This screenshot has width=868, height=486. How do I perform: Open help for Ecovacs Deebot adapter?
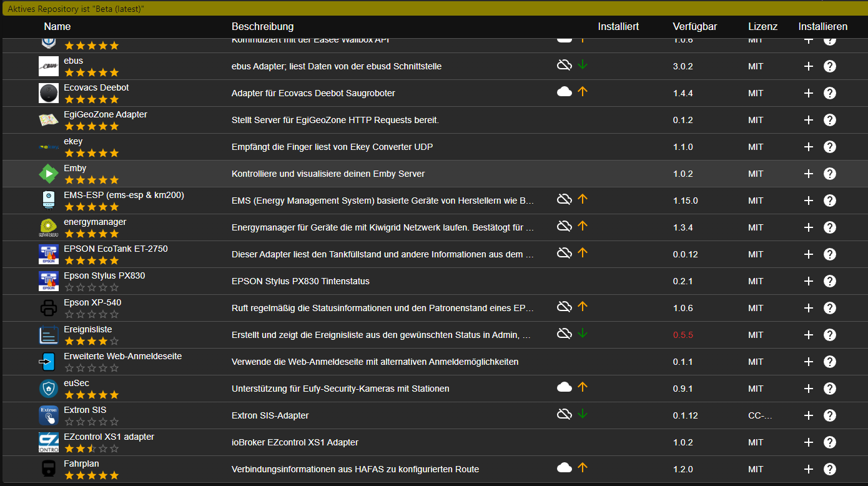830,93
